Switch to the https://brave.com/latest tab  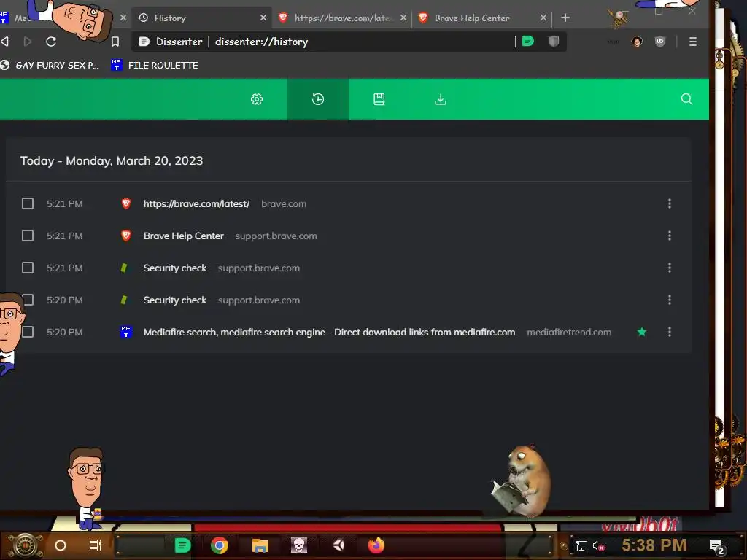coord(341,17)
